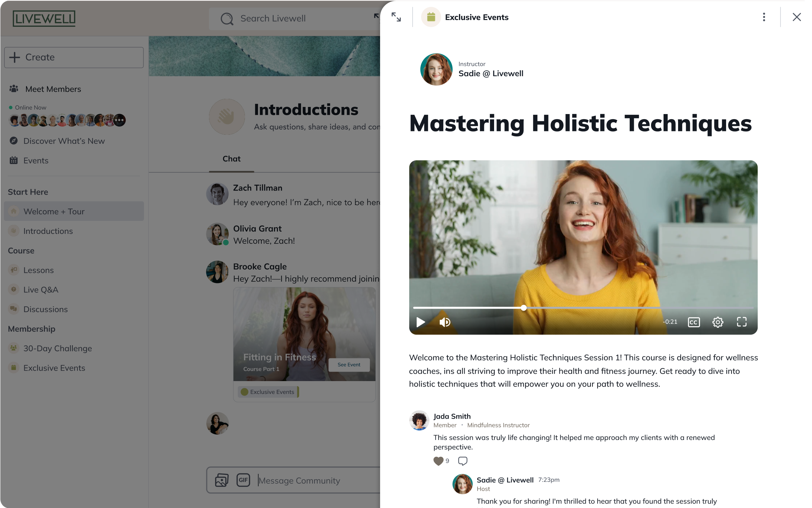Enter fullscreen mode on the video
The height and width of the screenshot is (508, 812).
[742, 322]
